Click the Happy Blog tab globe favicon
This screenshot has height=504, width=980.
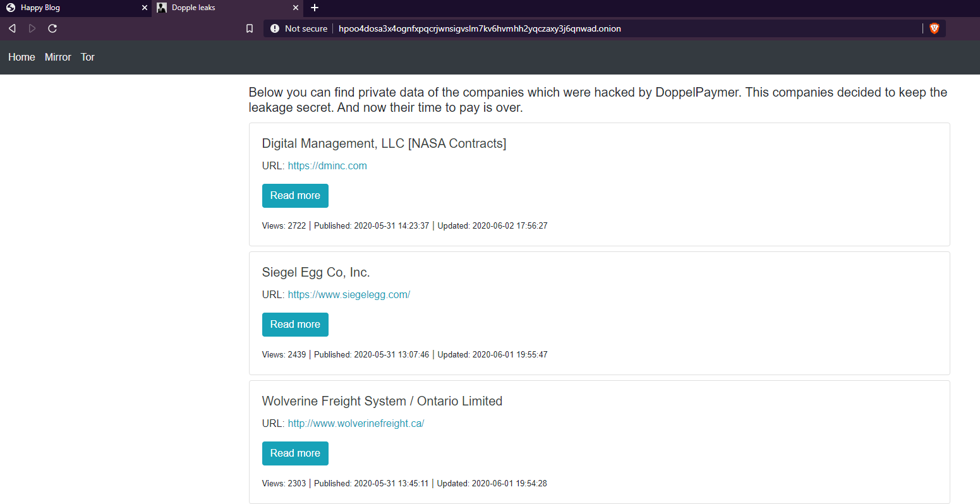pos(11,8)
